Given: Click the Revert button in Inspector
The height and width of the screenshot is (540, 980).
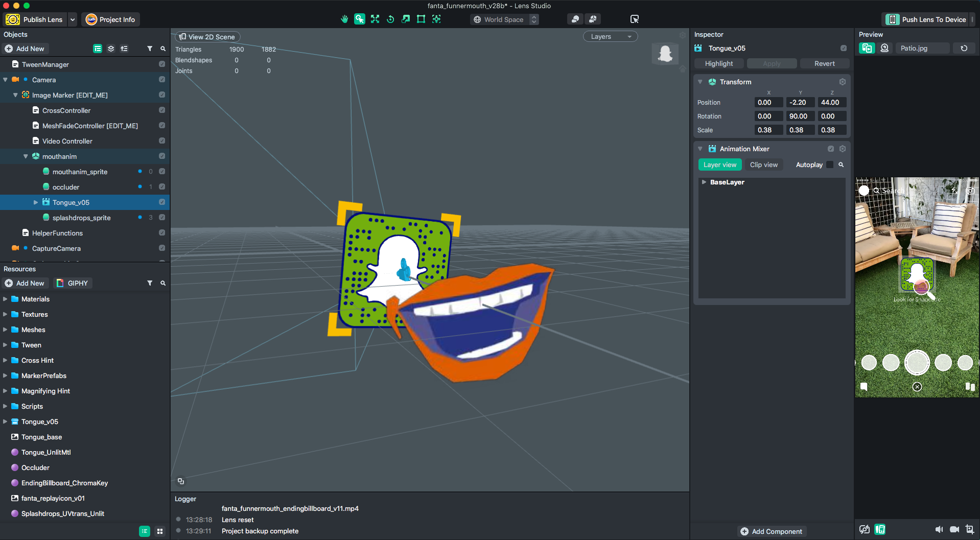Looking at the screenshot, I should (x=825, y=63).
